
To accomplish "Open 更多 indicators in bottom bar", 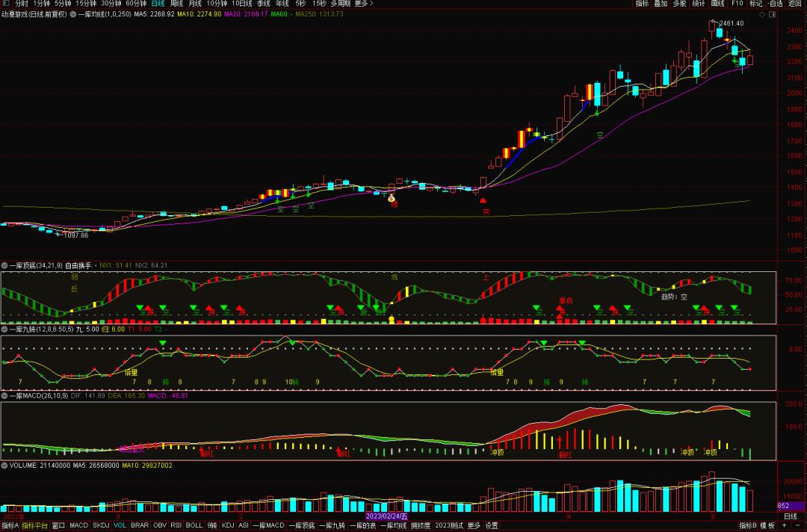I will [x=474, y=525].
